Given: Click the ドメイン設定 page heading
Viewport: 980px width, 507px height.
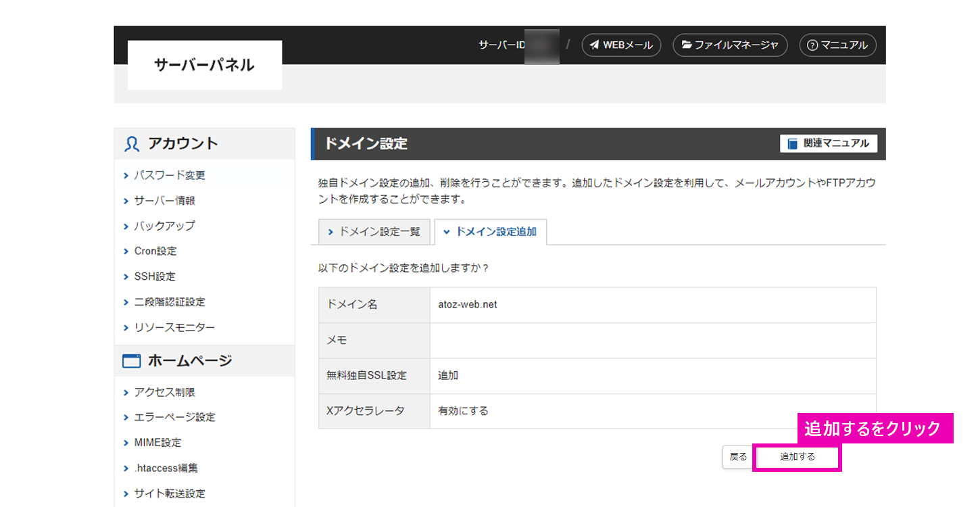Looking at the screenshot, I should tap(366, 144).
